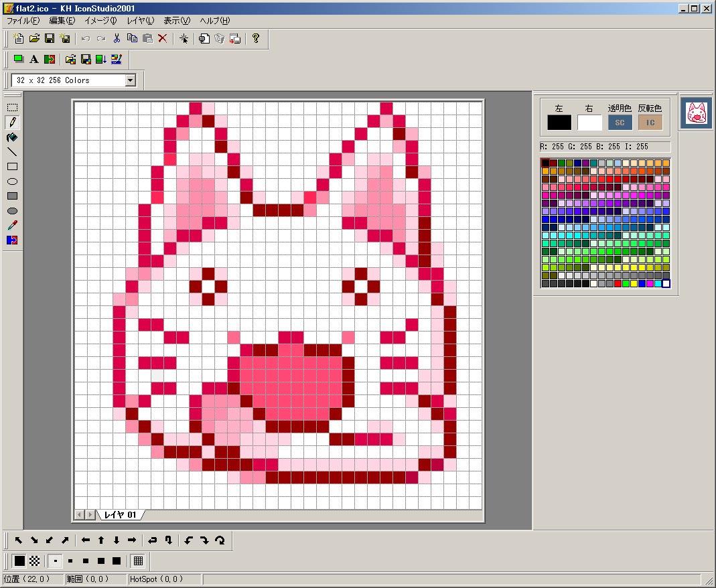Screen dimensions: 716x588
Task: Activate the eyedropper color picker tool
Action: [12, 225]
